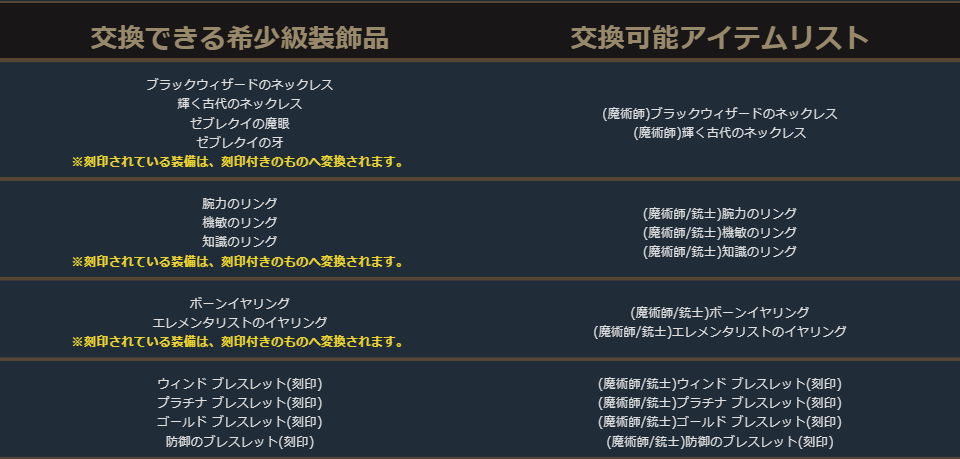
Task: Click yellow engraving note below ゼブレクイの牙
Action: click(x=239, y=161)
